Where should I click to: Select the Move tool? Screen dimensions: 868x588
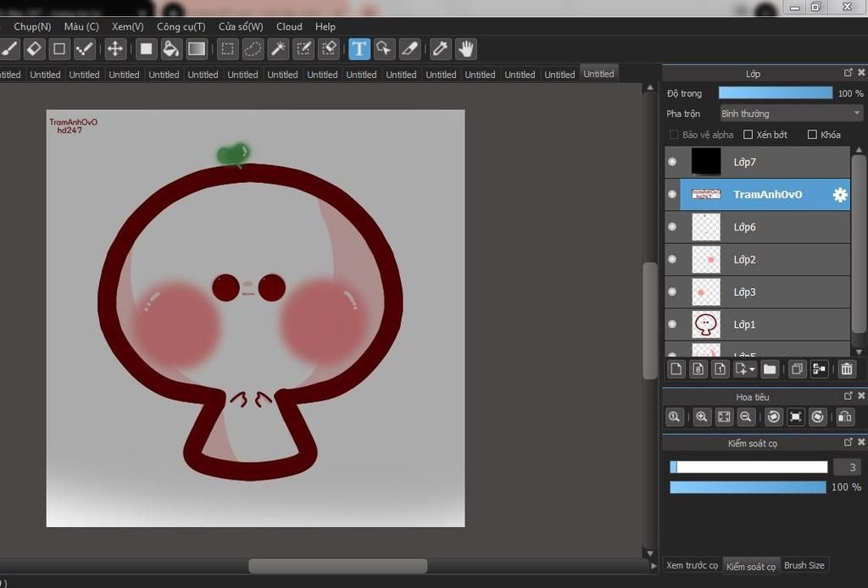(x=114, y=49)
